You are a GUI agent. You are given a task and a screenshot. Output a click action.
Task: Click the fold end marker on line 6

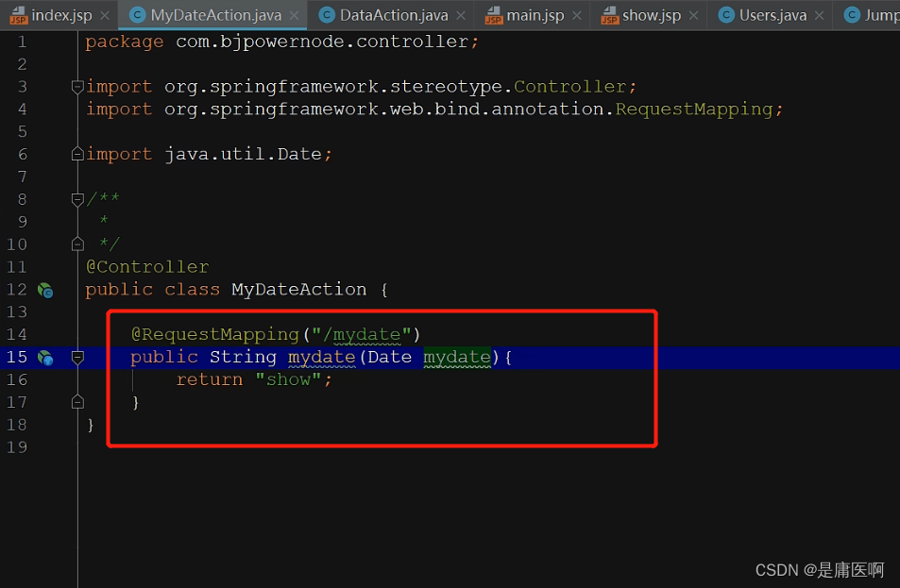point(77,154)
